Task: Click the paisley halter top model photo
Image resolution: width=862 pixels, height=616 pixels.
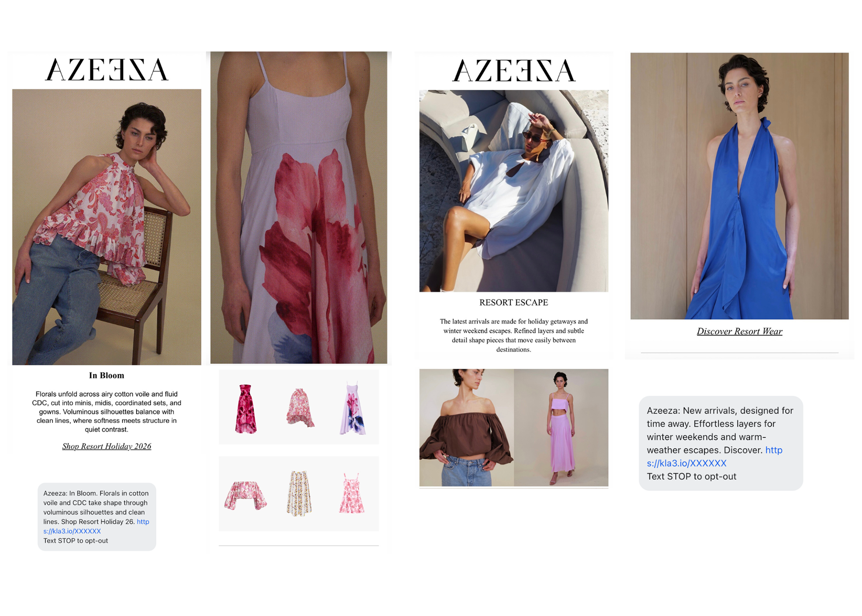Action: point(106,227)
